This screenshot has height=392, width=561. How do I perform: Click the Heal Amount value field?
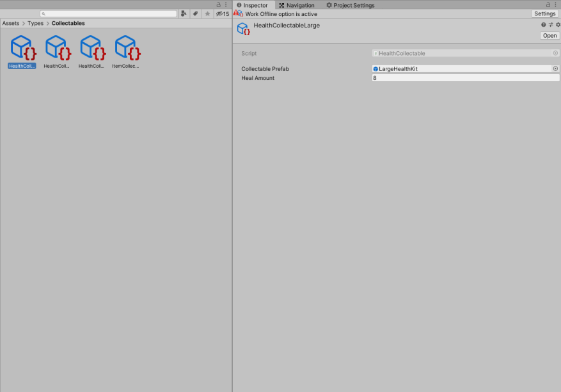pos(466,78)
